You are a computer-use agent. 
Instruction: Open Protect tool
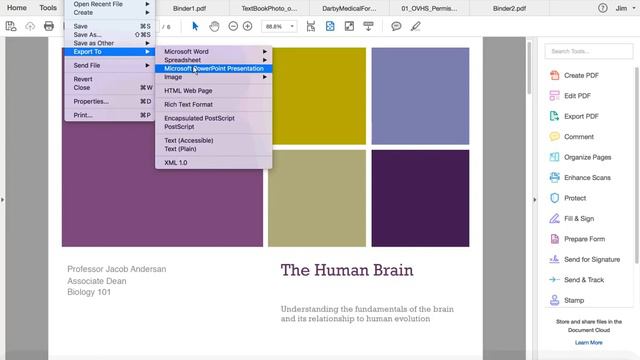(568, 198)
